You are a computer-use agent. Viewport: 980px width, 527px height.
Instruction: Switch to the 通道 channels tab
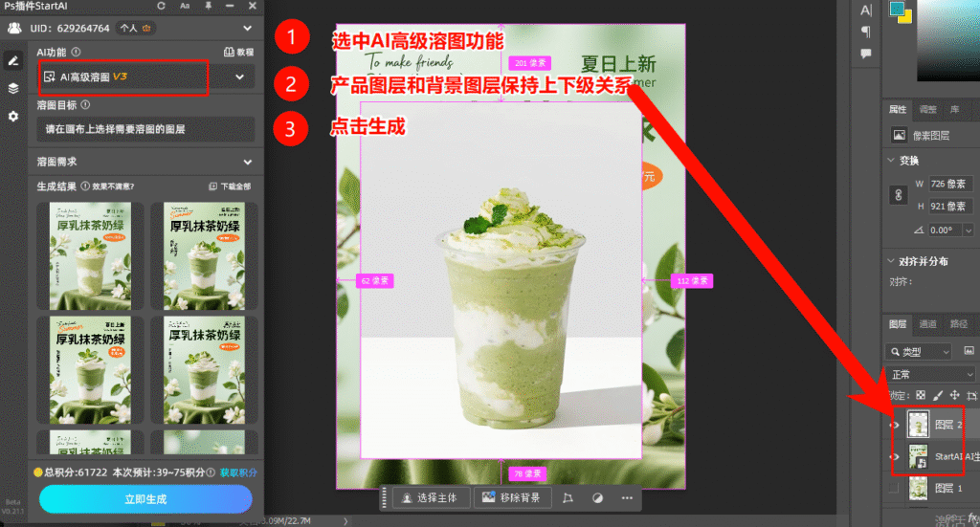927,324
